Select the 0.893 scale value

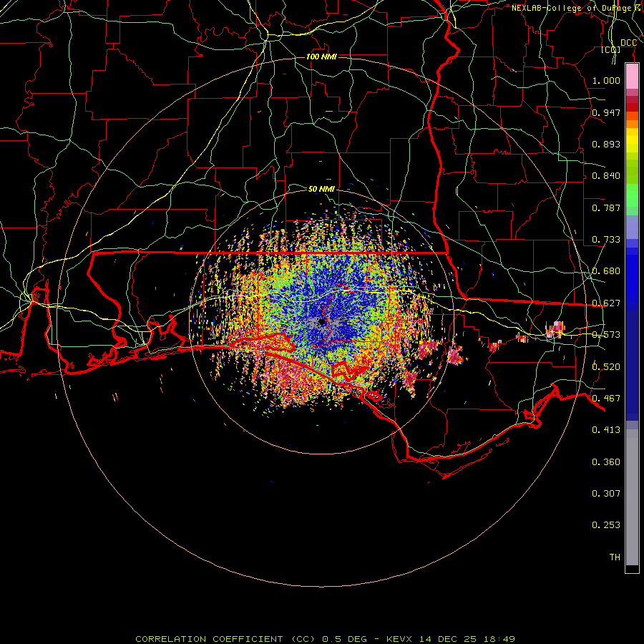point(606,144)
